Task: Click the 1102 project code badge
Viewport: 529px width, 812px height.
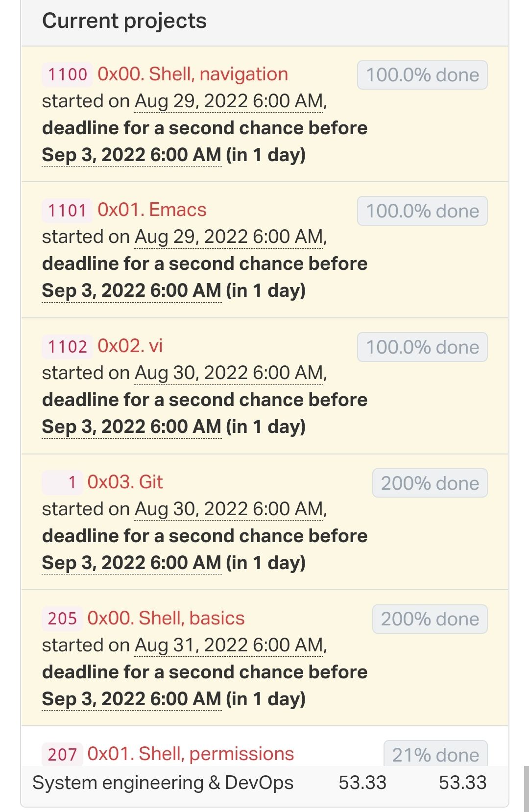Action: (68, 346)
